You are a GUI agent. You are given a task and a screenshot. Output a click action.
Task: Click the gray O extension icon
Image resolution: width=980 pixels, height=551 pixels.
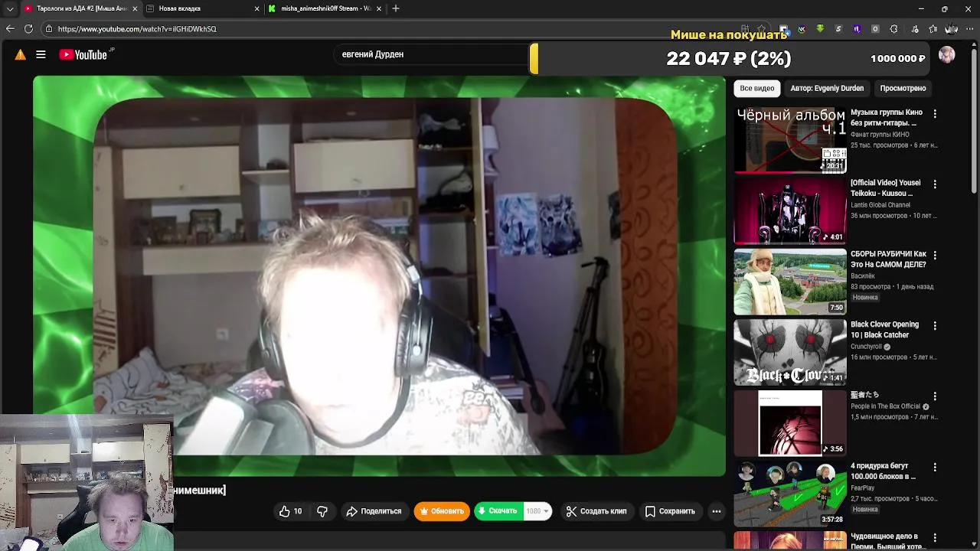875,29
